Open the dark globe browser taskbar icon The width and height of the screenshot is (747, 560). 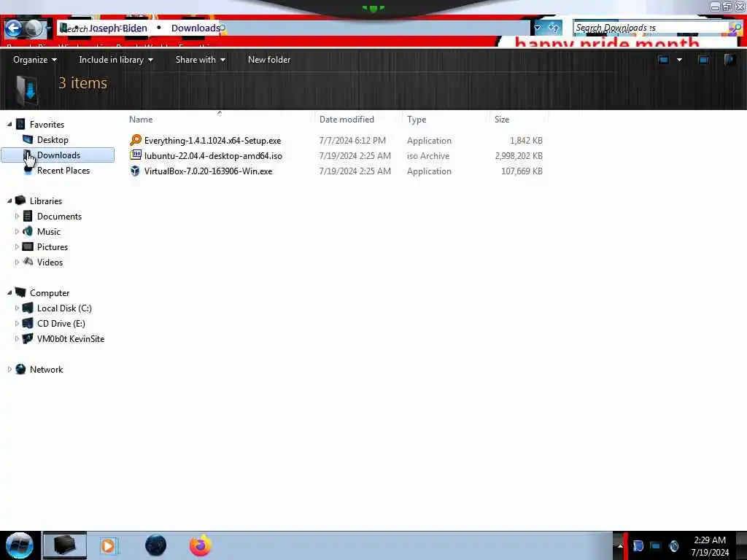coord(156,545)
